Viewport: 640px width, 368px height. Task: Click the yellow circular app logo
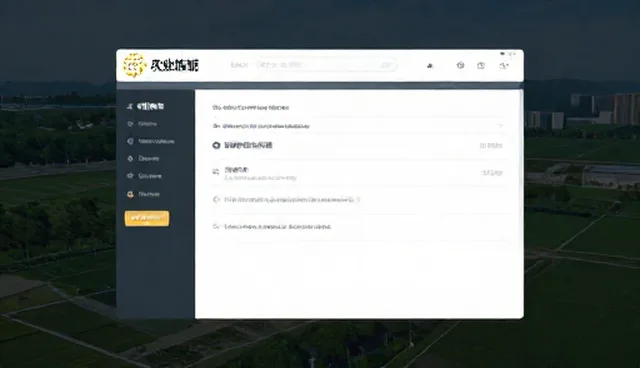point(134,65)
